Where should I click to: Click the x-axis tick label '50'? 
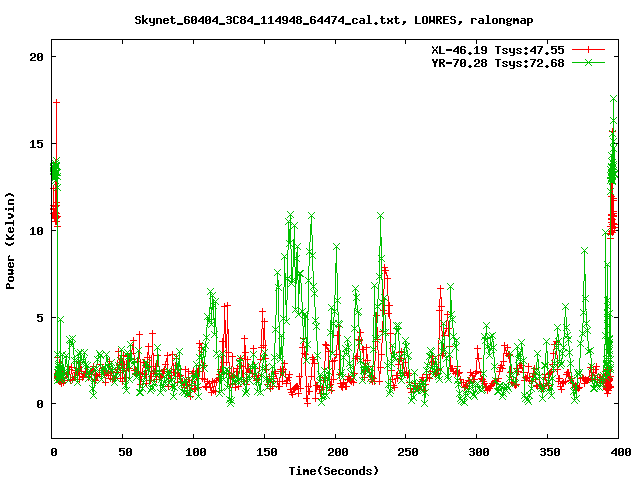pos(126,452)
